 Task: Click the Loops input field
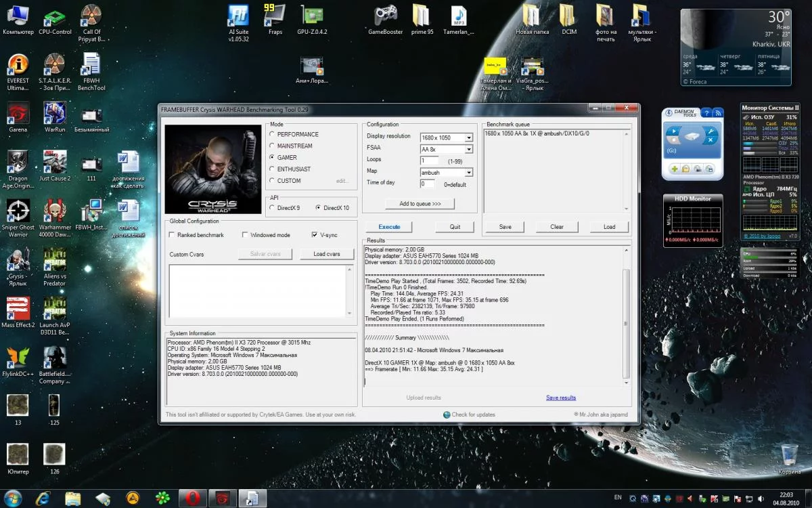coord(429,161)
